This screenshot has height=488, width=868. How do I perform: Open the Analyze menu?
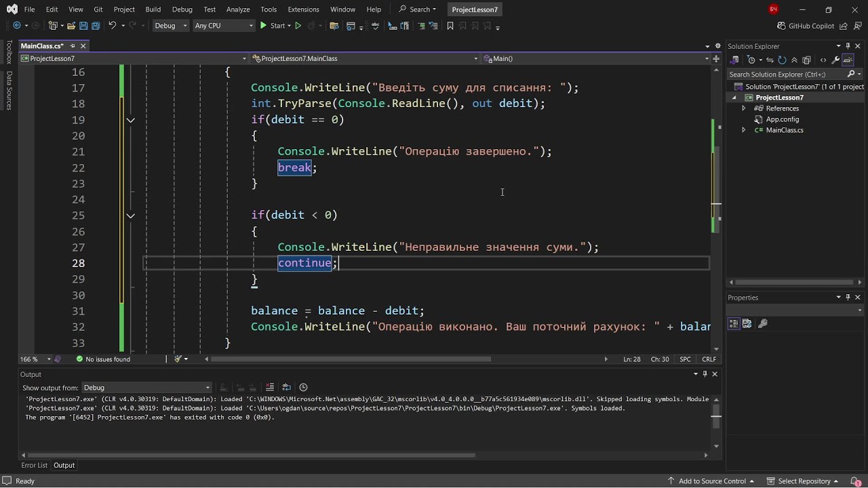pos(238,9)
